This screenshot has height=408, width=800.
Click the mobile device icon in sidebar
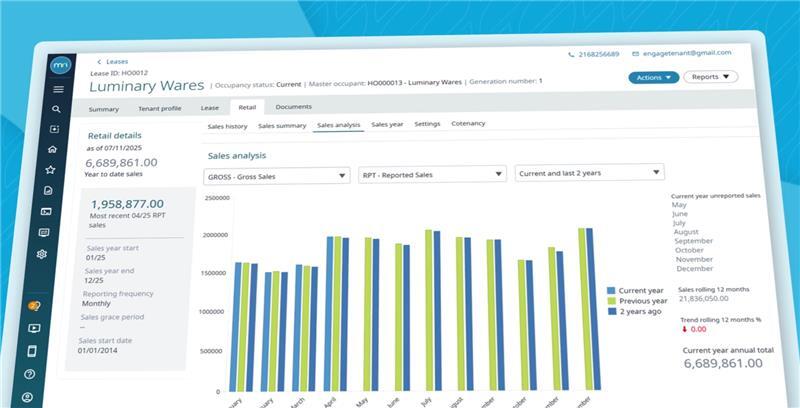[31, 351]
